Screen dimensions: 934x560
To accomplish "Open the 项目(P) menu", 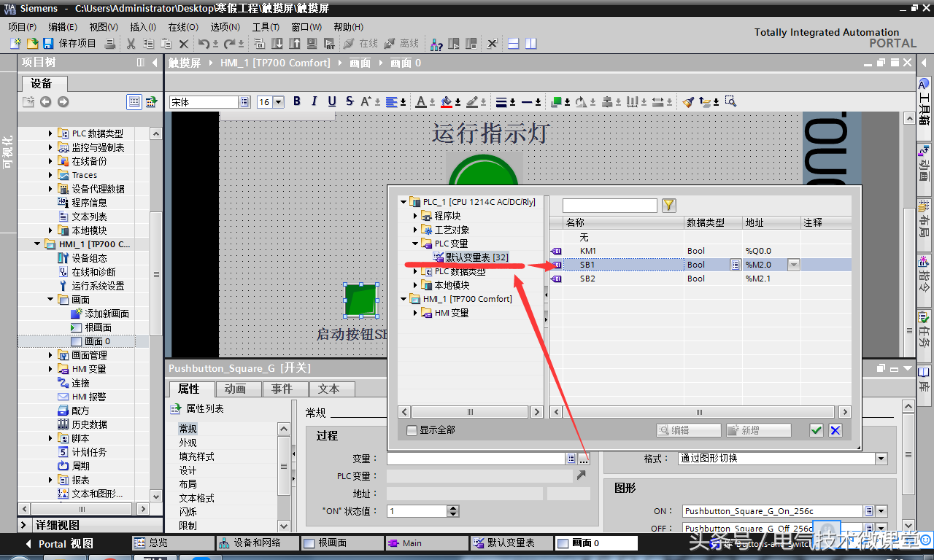I will coord(22,27).
